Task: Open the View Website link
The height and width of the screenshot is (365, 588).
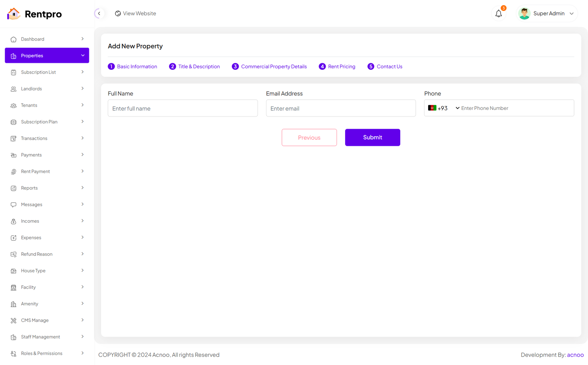Action: tap(136, 14)
